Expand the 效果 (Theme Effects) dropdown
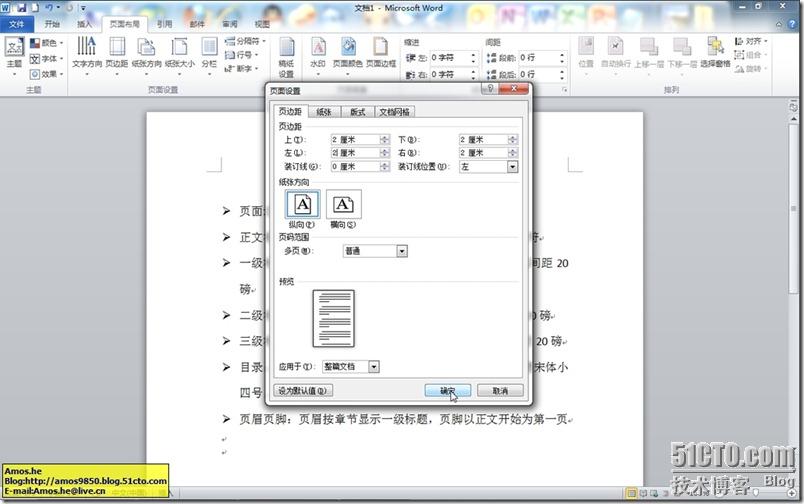Image resolution: width=804 pixels, height=504 pixels. 62,74
